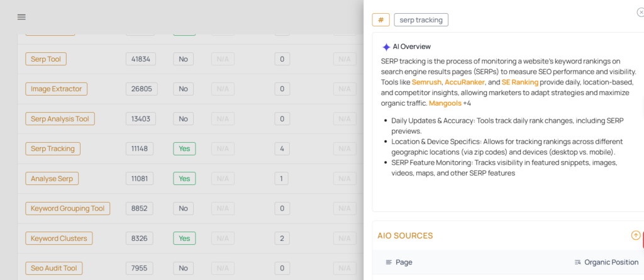
Task: Click the AIO SOURCES heading
Action: tap(406, 235)
